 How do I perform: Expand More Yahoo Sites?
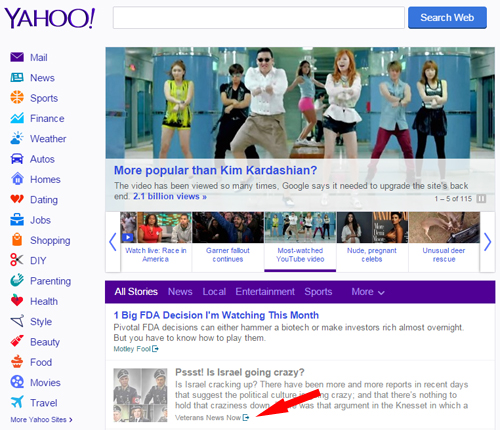pyautogui.click(x=41, y=420)
